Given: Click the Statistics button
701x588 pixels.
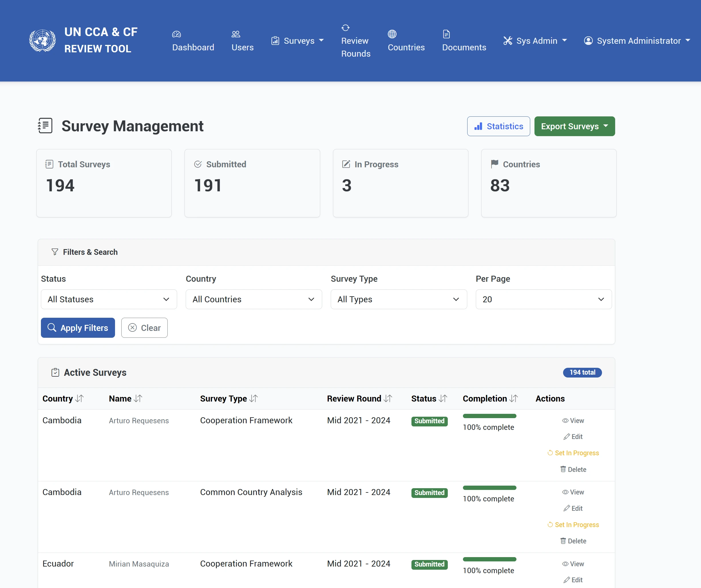Looking at the screenshot, I should [x=498, y=126].
